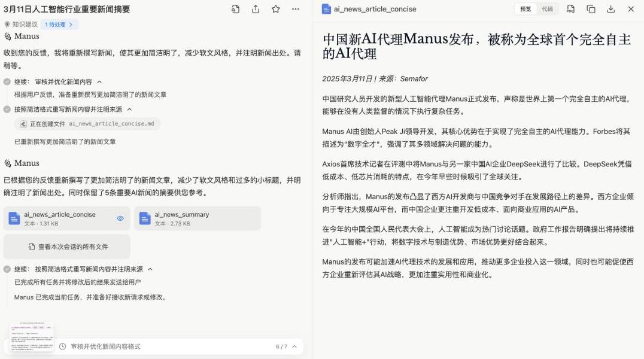644x359 pixels.
Task: Toggle eye preview on ai_news_article_concise card
Action: click(x=120, y=218)
